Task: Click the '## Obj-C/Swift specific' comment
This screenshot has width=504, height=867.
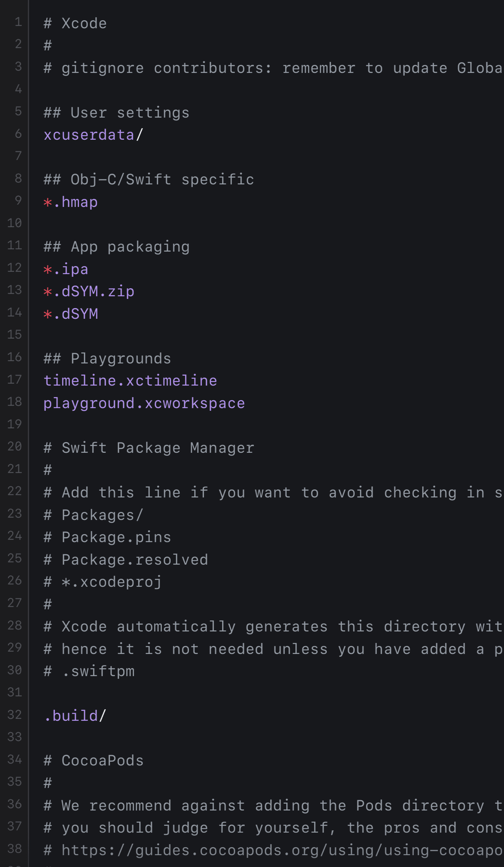Action: (x=149, y=179)
